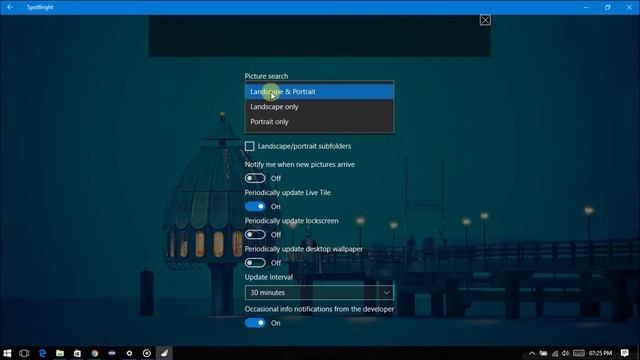Launch Microsoft Edge from taskbar
640x360 pixels.
click(x=42, y=353)
